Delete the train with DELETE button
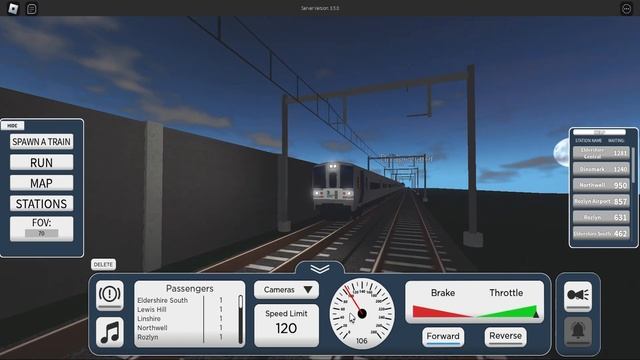The height and width of the screenshot is (360, 640). [103, 264]
